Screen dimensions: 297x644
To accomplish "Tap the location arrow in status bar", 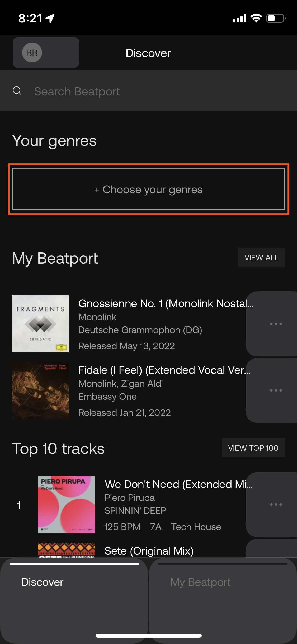I will point(50,18).
